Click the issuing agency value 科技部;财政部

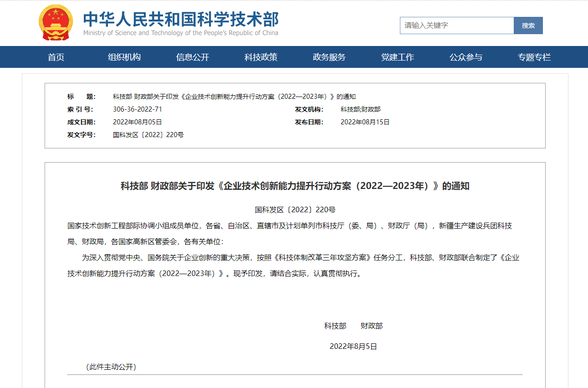point(361,109)
